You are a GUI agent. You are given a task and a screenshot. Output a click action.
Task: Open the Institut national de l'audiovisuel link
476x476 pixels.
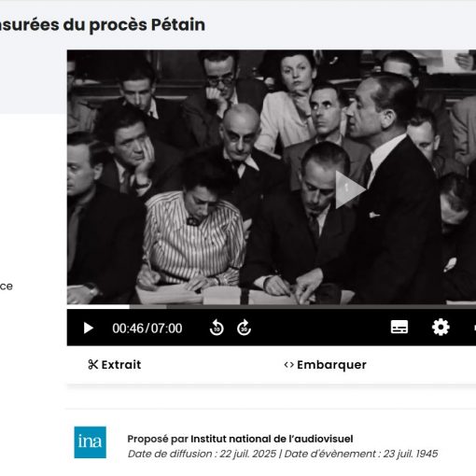[x=272, y=439]
